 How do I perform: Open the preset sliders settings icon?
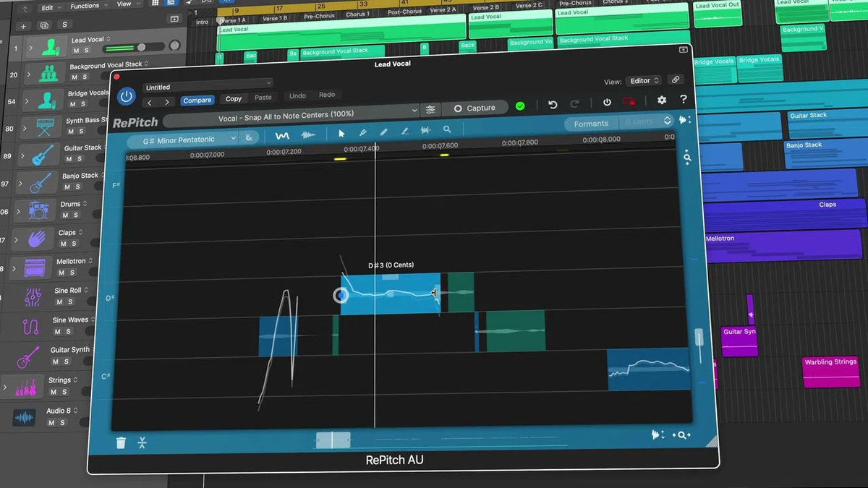430,109
